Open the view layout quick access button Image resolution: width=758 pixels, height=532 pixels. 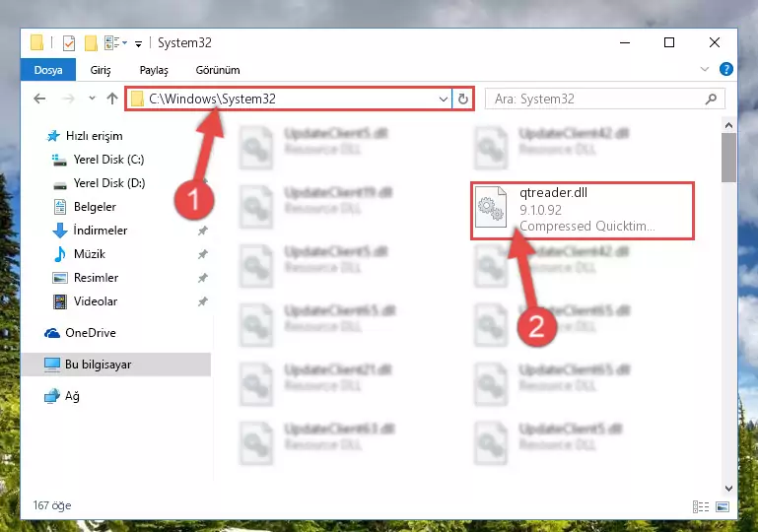[115, 43]
